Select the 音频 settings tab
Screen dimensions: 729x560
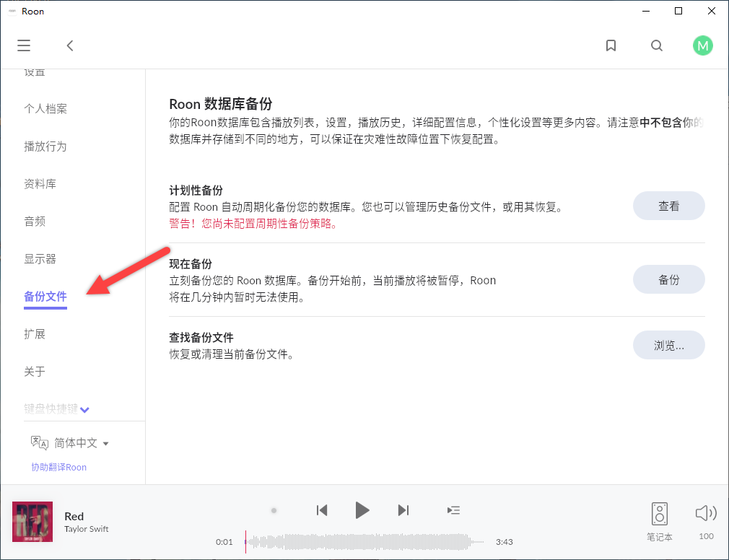[35, 222]
